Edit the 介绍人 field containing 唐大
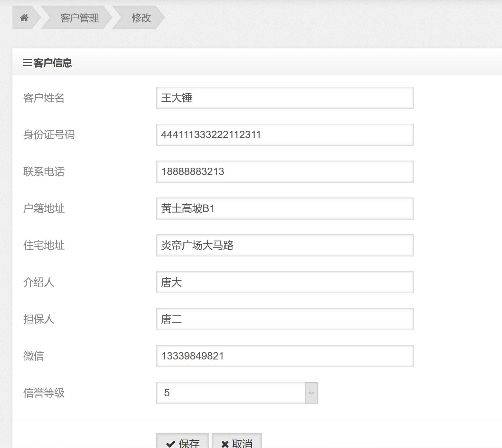The width and height of the screenshot is (502, 448). coord(285,282)
